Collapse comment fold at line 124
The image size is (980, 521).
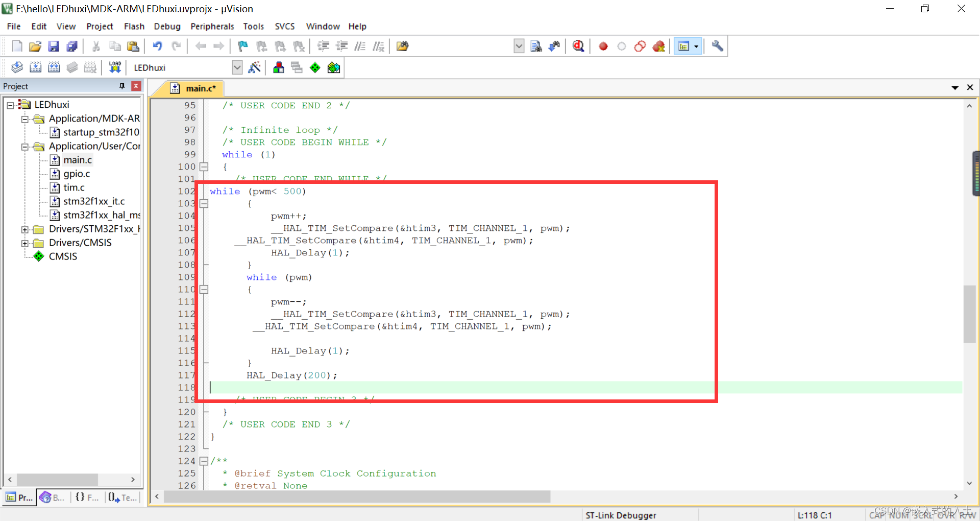pos(204,461)
